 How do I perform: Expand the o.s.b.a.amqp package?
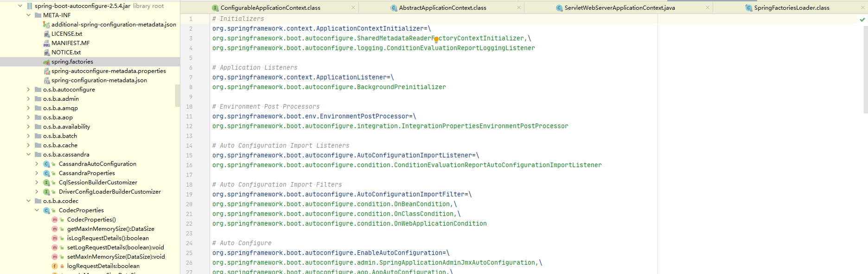click(x=28, y=108)
